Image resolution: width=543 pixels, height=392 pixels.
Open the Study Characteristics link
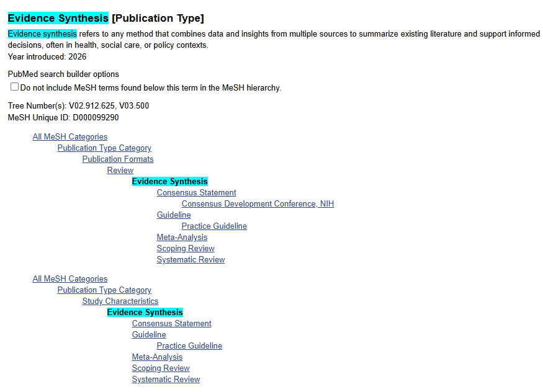point(120,301)
